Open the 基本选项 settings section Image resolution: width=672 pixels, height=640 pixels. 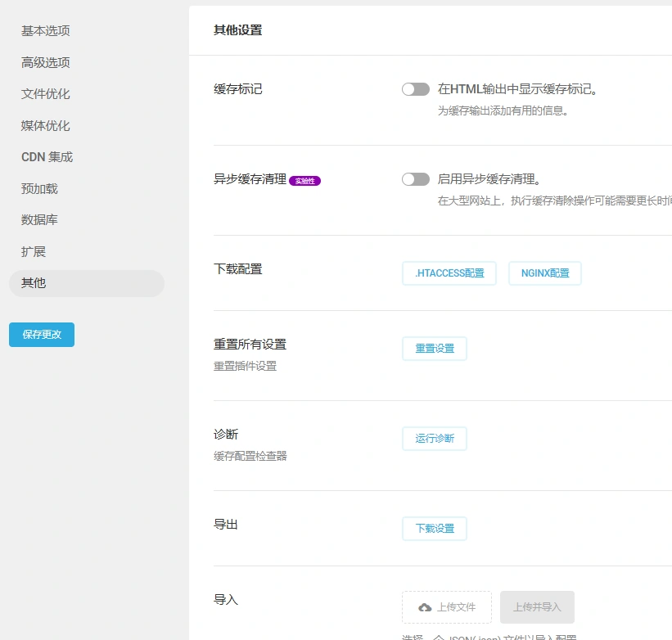point(45,30)
